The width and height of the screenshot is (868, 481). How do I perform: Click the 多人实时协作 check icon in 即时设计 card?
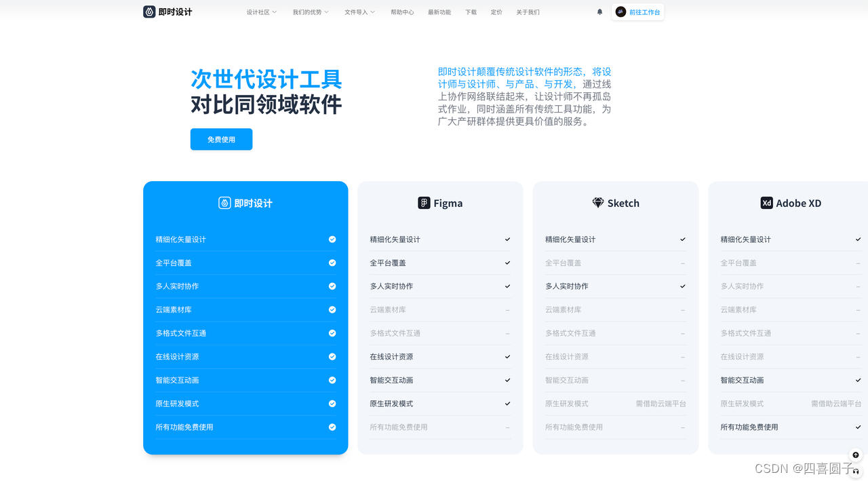332,286
